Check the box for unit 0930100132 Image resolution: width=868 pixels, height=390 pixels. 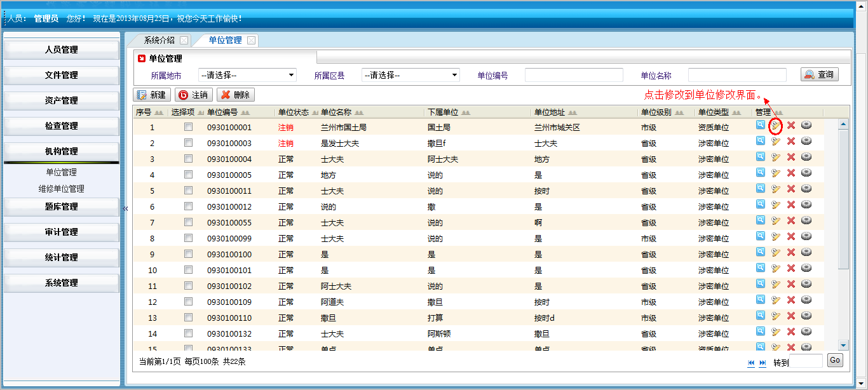188,333
